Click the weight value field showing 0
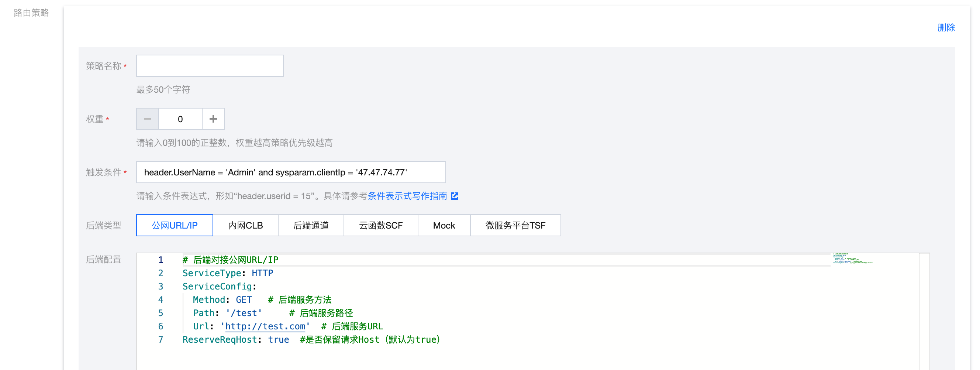Image resolution: width=980 pixels, height=370 pixels. pyautogui.click(x=180, y=119)
